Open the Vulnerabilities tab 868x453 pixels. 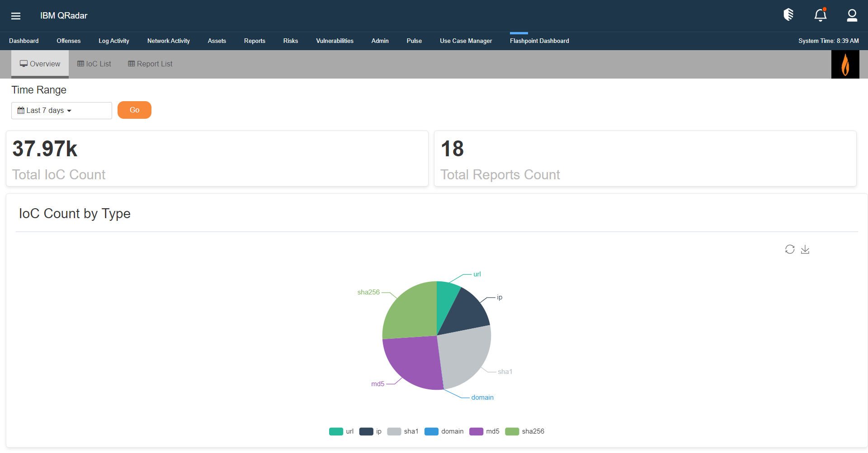click(x=335, y=41)
